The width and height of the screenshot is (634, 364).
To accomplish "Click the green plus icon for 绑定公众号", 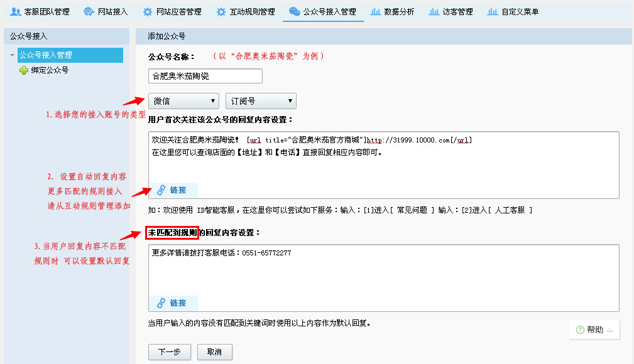I will point(24,70).
